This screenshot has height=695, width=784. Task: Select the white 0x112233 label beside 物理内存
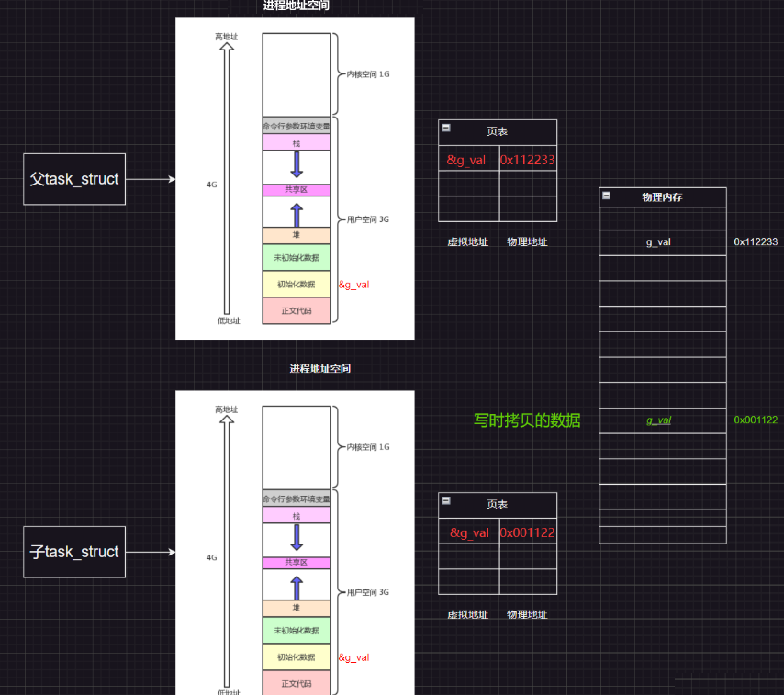pos(756,242)
